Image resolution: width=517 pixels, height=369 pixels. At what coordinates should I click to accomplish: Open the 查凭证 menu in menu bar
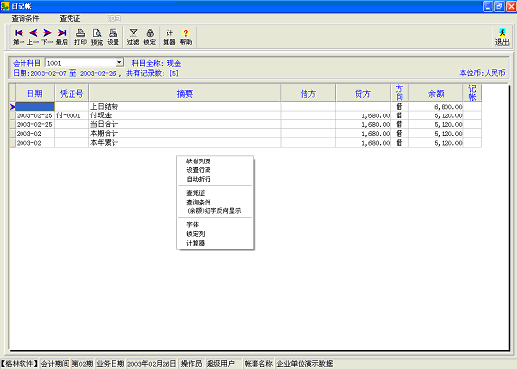(x=70, y=18)
